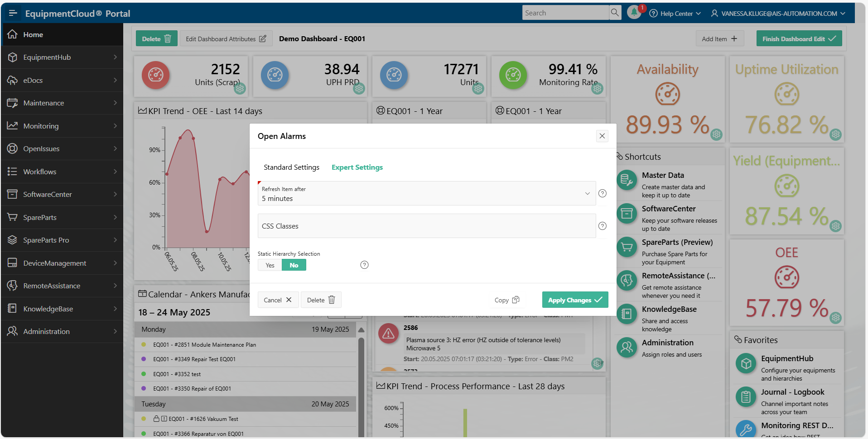Set Static Hierarchy Selection to No
The height and width of the screenshot is (439, 868).
[294, 265]
